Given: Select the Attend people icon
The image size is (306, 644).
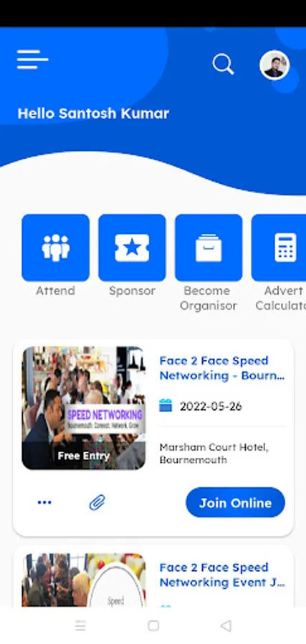Looking at the screenshot, I should pyautogui.click(x=55, y=248).
